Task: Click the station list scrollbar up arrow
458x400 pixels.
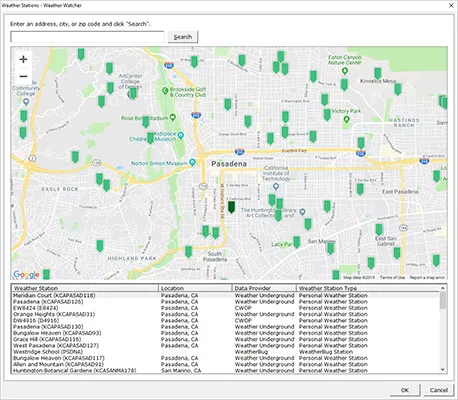Action: pyautogui.click(x=443, y=288)
